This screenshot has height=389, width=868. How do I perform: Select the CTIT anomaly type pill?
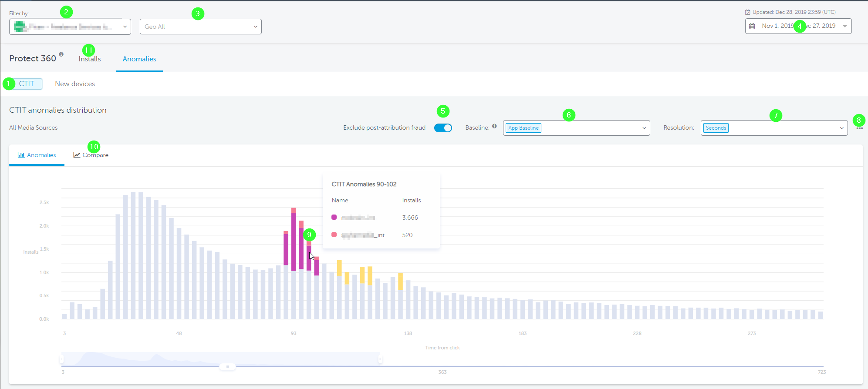27,84
